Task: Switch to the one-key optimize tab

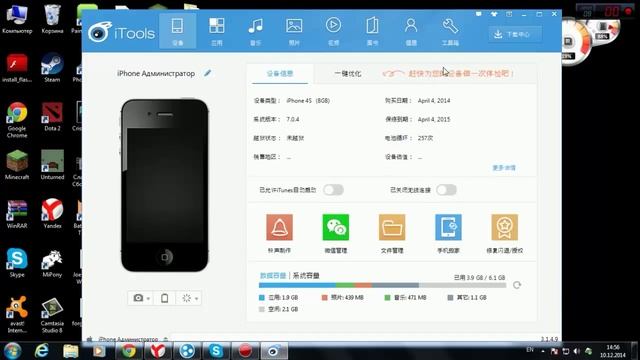Action: click(x=347, y=73)
